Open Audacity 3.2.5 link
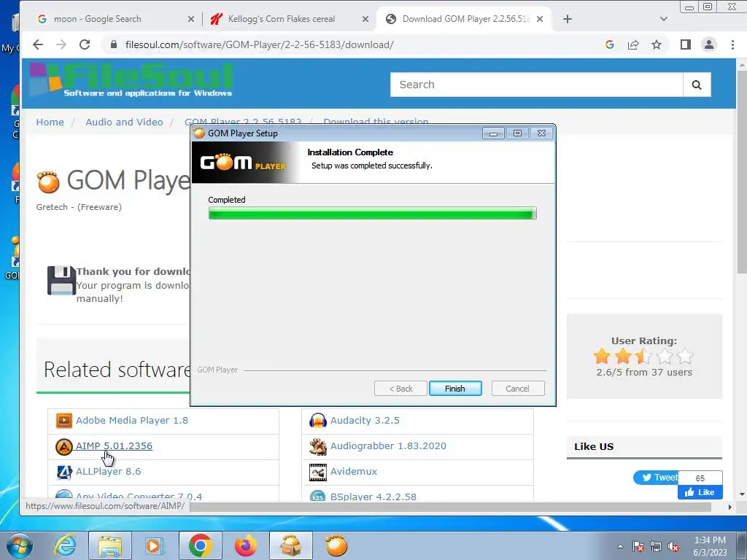Screen dimensions: 747x560 365,421
